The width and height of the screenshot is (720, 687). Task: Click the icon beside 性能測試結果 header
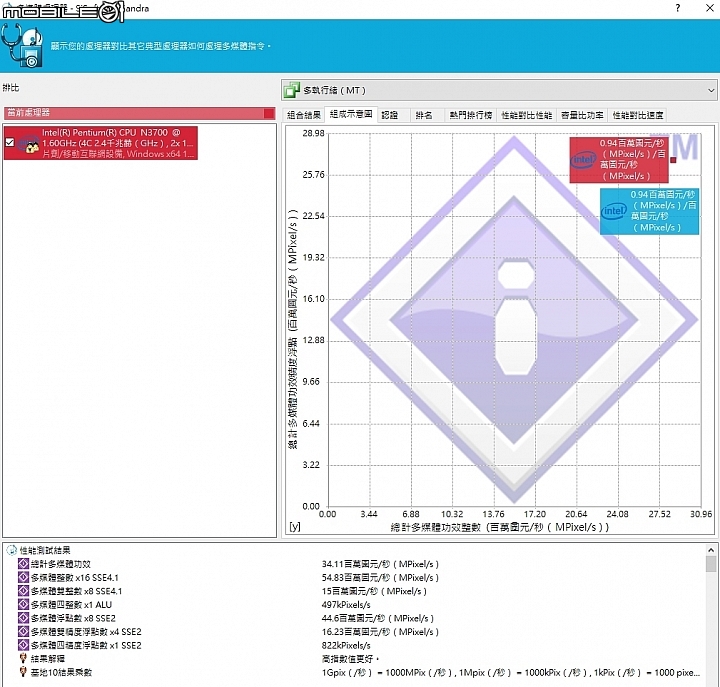coord(12,550)
